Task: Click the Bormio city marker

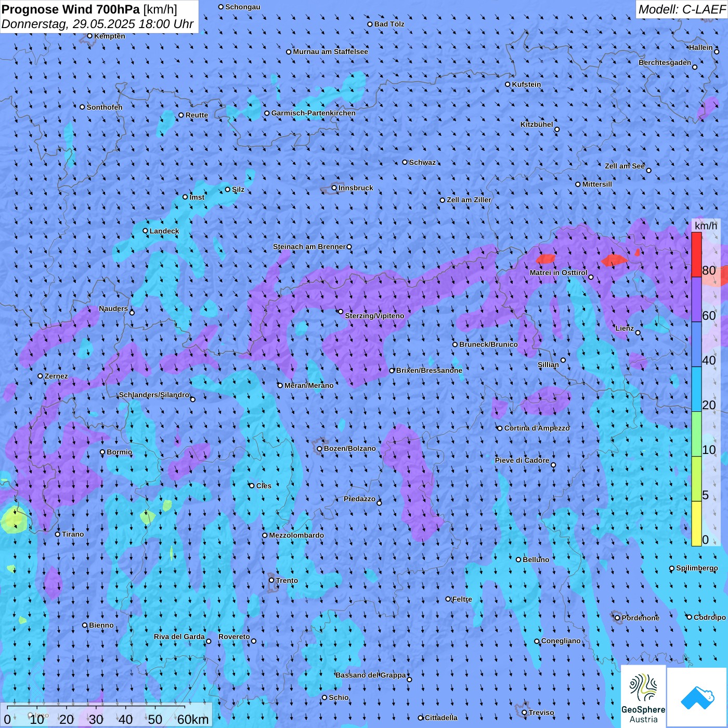Action: tap(102, 452)
